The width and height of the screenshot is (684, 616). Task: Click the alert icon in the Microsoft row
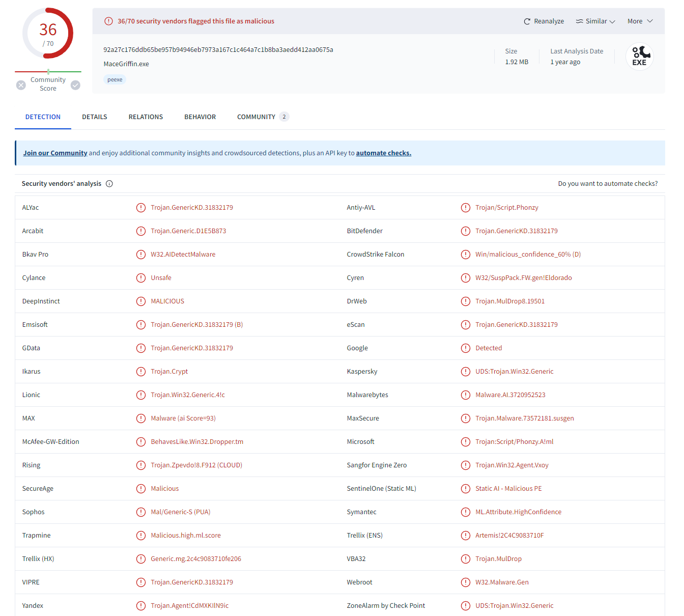click(466, 442)
